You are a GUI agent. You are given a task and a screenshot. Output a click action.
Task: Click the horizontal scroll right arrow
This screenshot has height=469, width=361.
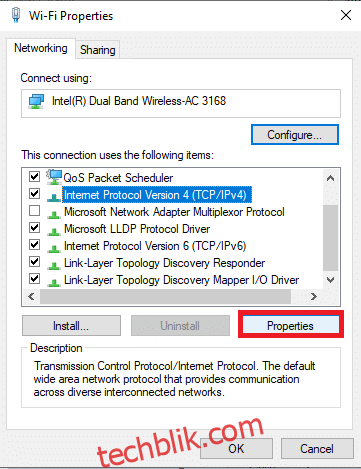pyautogui.click(x=314, y=296)
